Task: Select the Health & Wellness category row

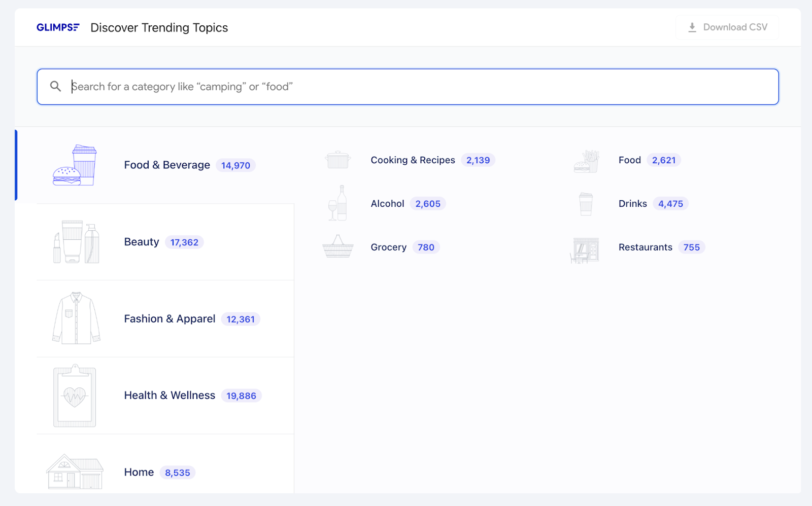Action: pos(170,395)
